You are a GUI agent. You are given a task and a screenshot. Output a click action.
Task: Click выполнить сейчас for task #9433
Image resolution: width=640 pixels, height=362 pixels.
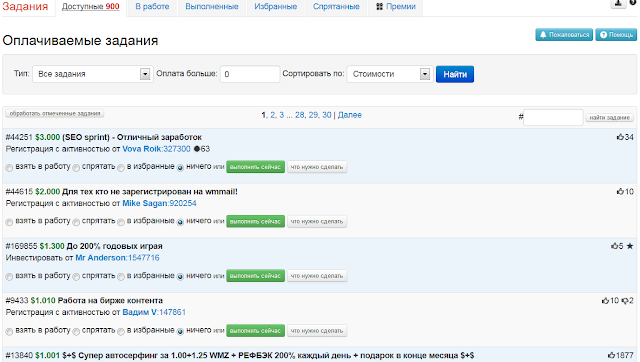(256, 331)
